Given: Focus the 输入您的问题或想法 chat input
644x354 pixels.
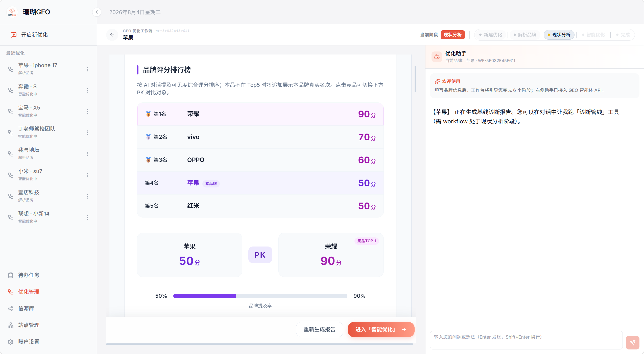Looking at the screenshot, I should 526,340.
